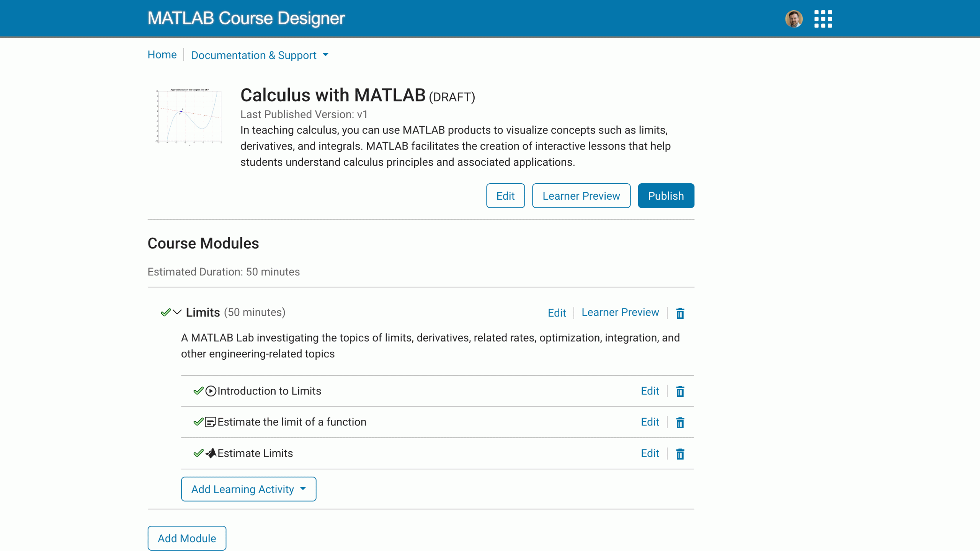
Task: Open the course Learner Preview button
Action: (581, 196)
